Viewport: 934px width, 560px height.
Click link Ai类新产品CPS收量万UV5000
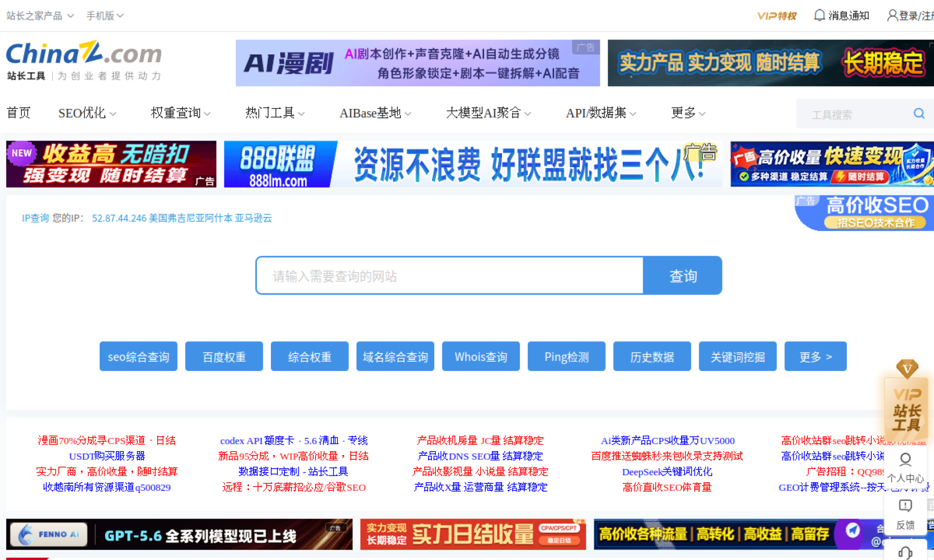click(x=667, y=440)
